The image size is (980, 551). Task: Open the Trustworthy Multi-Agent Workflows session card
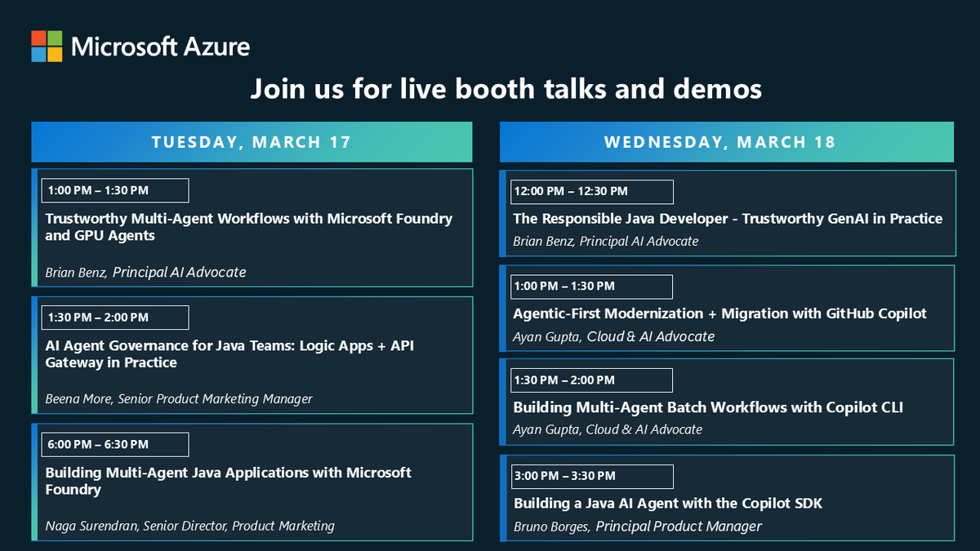[249, 227]
